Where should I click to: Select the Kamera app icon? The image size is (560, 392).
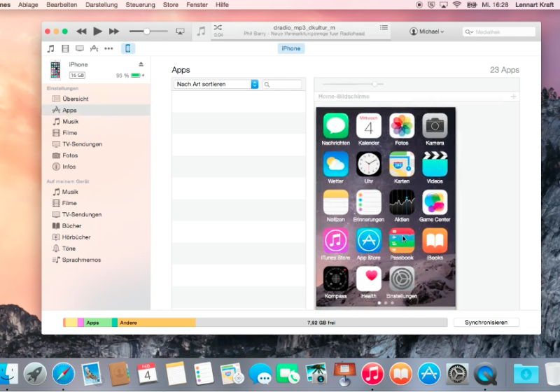[x=435, y=126]
